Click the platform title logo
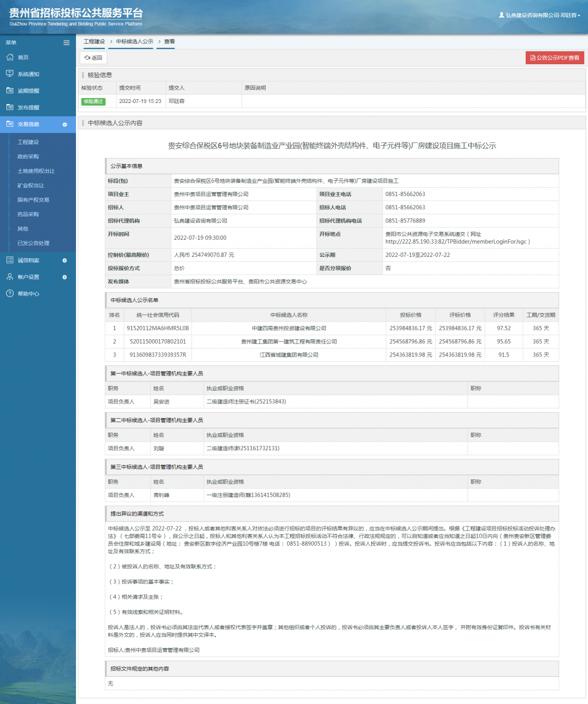 pos(76,17)
